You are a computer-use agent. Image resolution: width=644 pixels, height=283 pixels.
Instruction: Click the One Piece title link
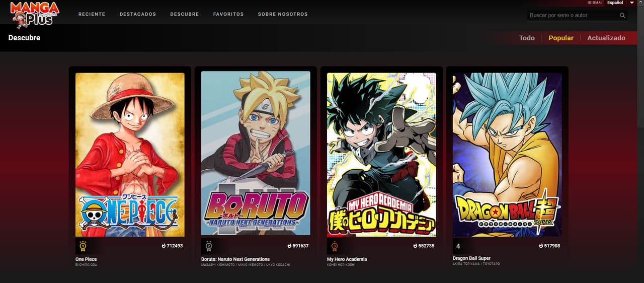pos(86,259)
